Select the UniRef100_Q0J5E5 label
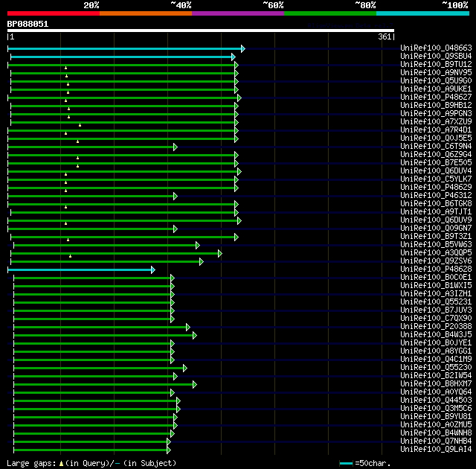This screenshot has width=476, height=469. click(x=436, y=138)
